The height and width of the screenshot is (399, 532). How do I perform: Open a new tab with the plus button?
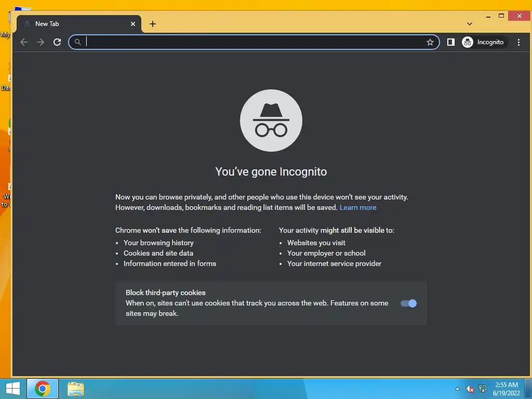click(x=153, y=24)
